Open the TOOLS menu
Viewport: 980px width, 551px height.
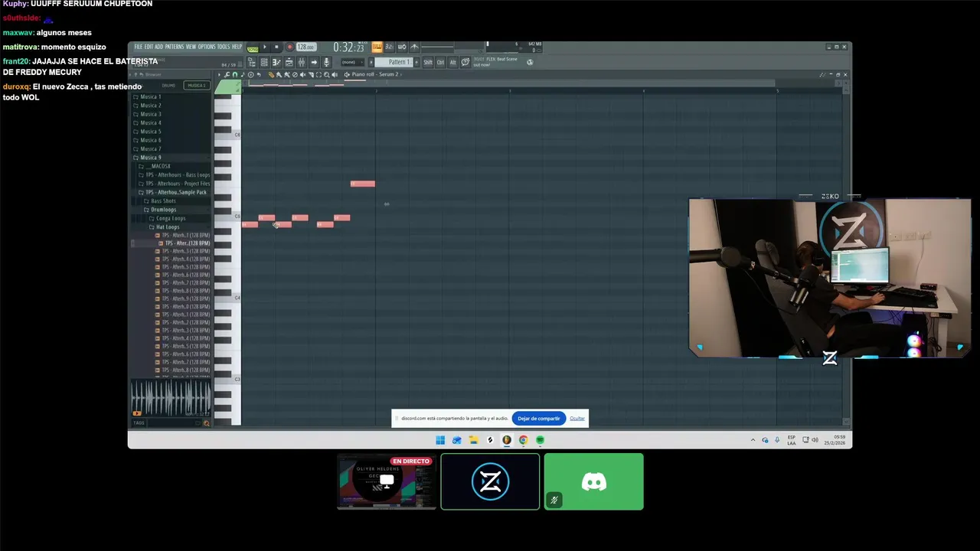pos(224,47)
